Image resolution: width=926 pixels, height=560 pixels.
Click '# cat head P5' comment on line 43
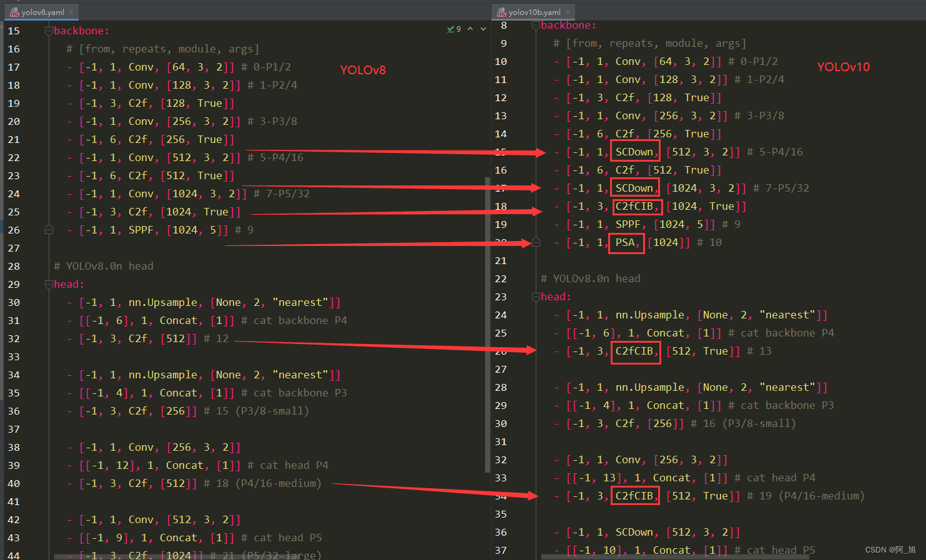282,538
